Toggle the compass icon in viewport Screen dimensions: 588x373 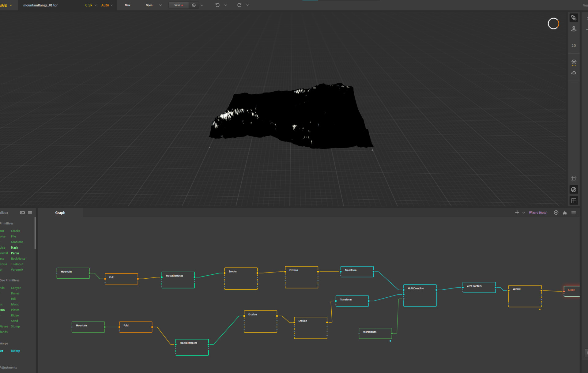coord(574,190)
